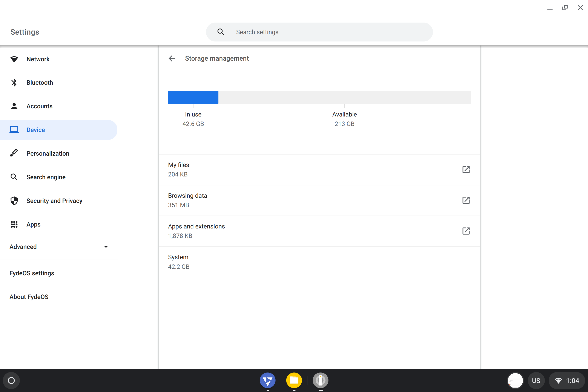588x392 pixels.
Task: Click the 213 GB value
Action: pyautogui.click(x=344, y=124)
